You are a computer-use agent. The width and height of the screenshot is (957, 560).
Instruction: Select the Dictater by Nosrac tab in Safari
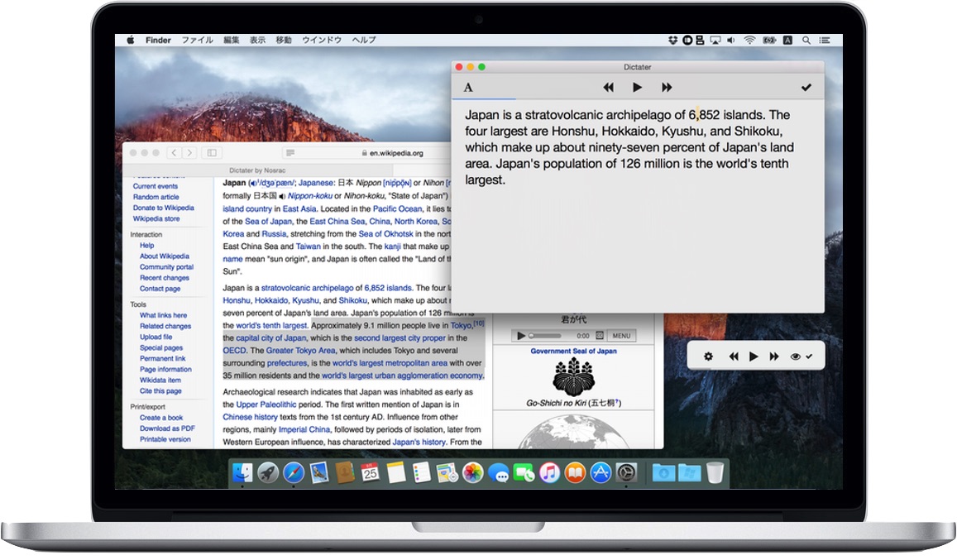click(x=257, y=170)
